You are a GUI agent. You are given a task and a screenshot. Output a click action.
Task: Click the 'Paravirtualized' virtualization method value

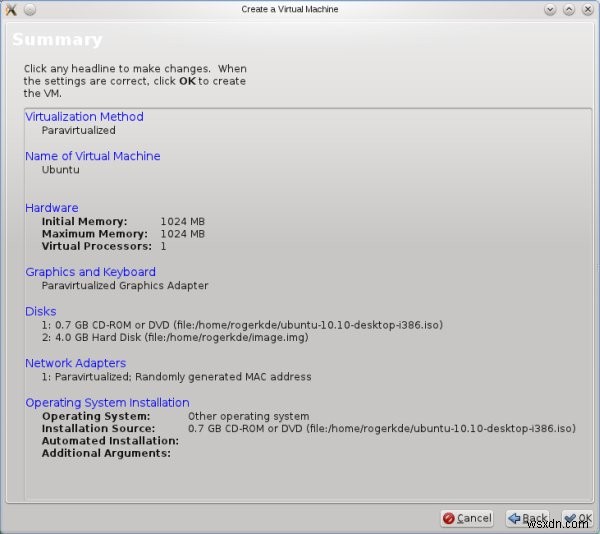click(78, 130)
